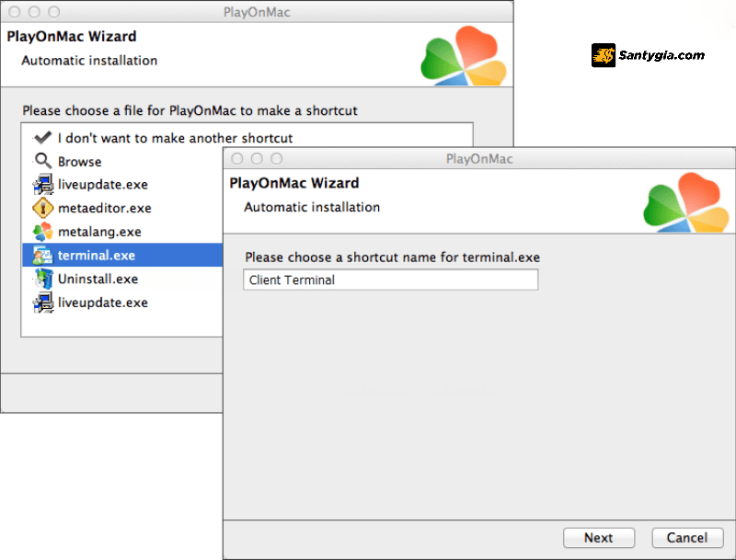
Task: Click the "Please choose a shortcut name for terminal.exe" label
Action: (x=393, y=257)
